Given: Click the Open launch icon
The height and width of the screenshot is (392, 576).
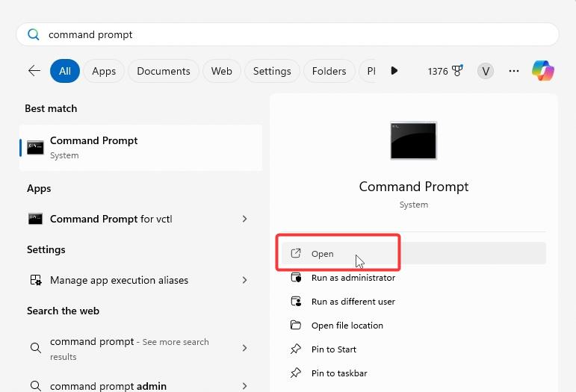Looking at the screenshot, I should [296, 253].
